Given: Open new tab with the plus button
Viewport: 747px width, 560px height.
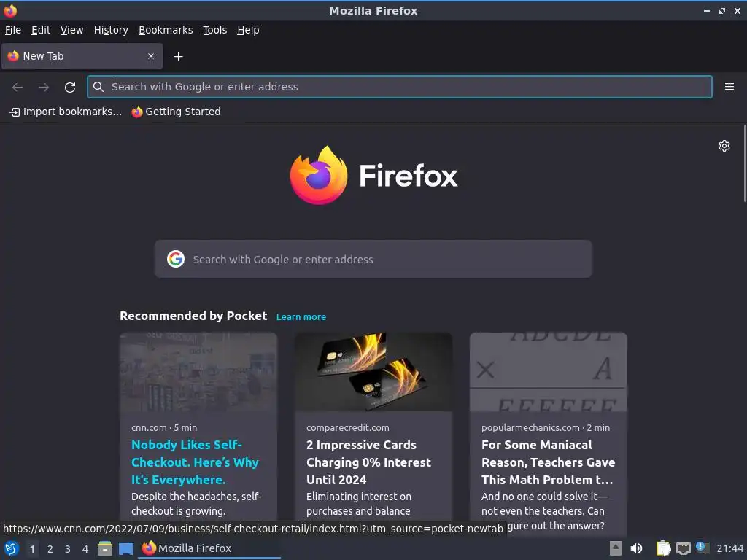Looking at the screenshot, I should [x=178, y=57].
